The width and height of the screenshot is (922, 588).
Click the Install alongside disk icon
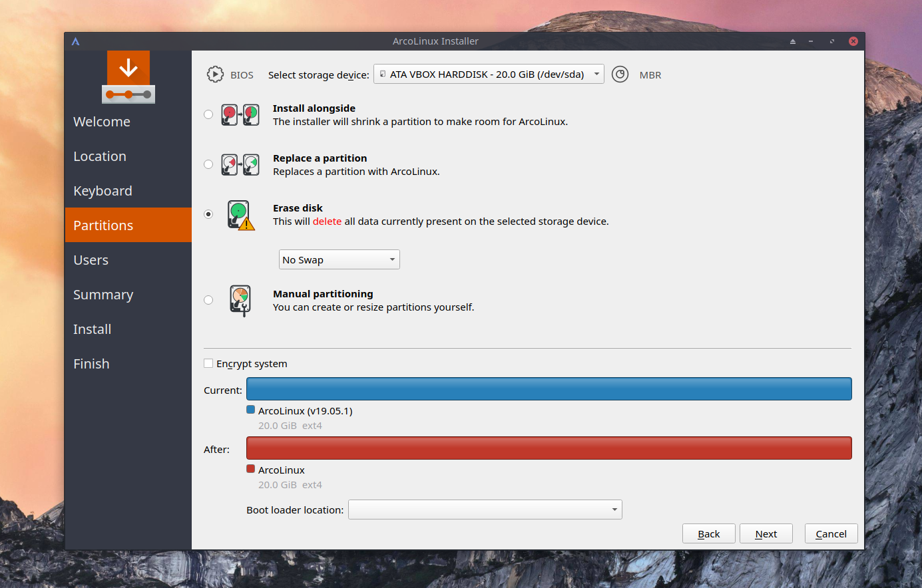pyautogui.click(x=240, y=114)
